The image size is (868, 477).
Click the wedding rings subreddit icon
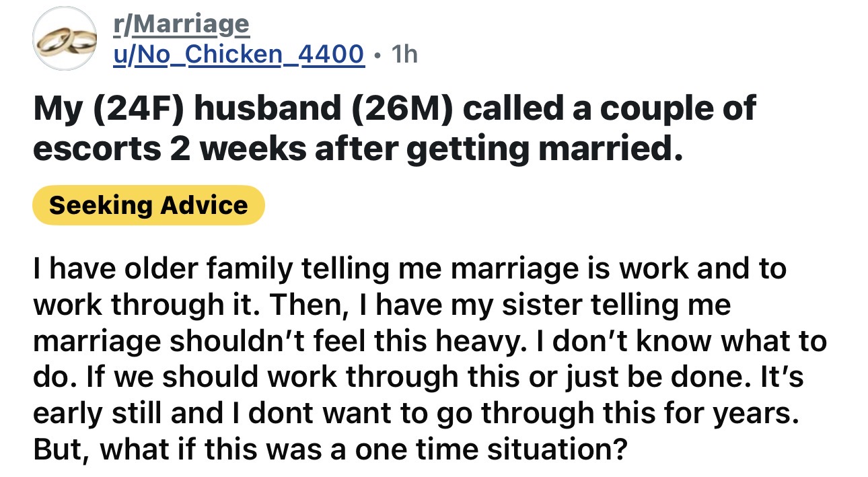point(67,40)
